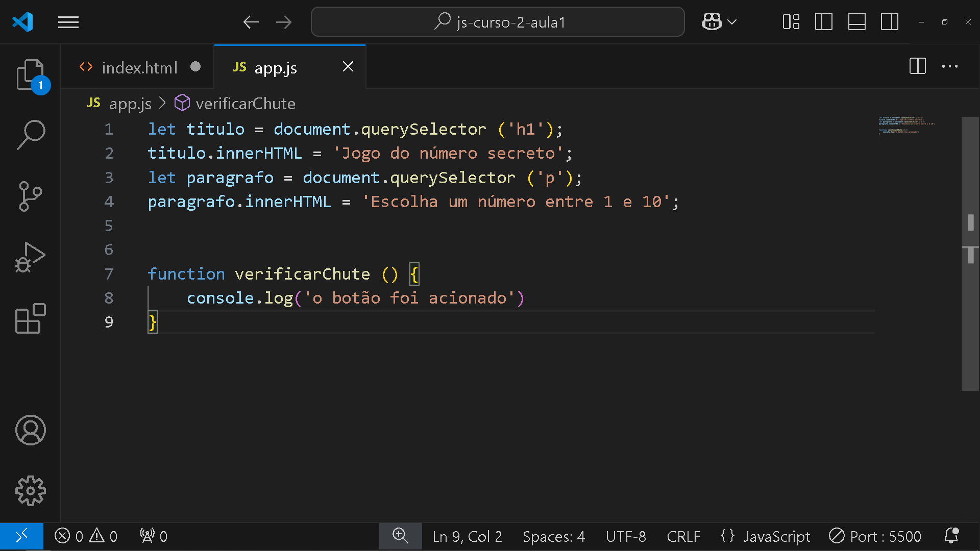Click the vertical editor scrollbar
The image size is (980, 551).
[970, 254]
